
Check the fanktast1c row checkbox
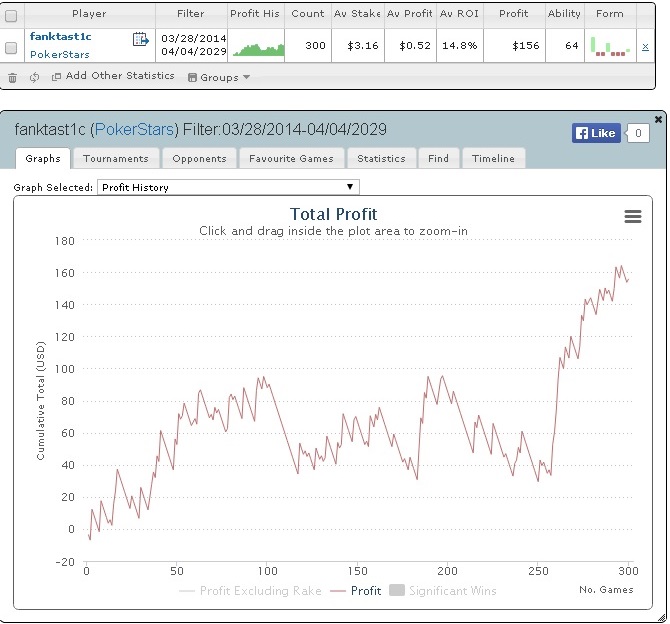point(11,47)
